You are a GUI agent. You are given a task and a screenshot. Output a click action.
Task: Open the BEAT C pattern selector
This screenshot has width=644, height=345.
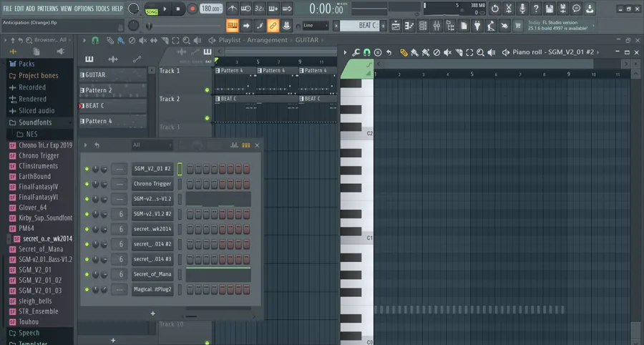[x=359, y=26]
